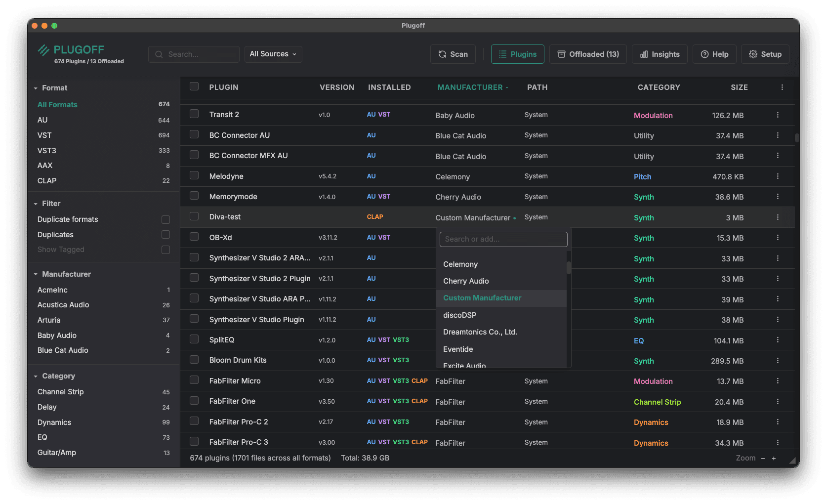The height and width of the screenshot is (504, 827).
Task: Open the All Sources dropdown
Action: (x=273, y=54)
